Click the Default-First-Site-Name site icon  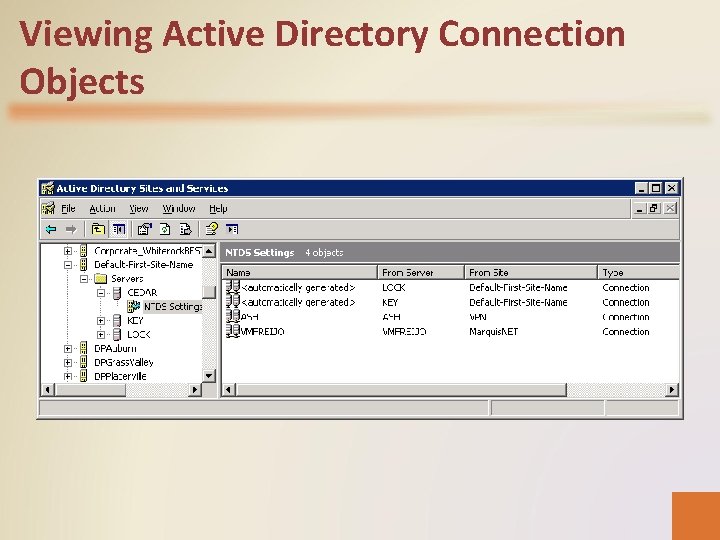(84, 264)
